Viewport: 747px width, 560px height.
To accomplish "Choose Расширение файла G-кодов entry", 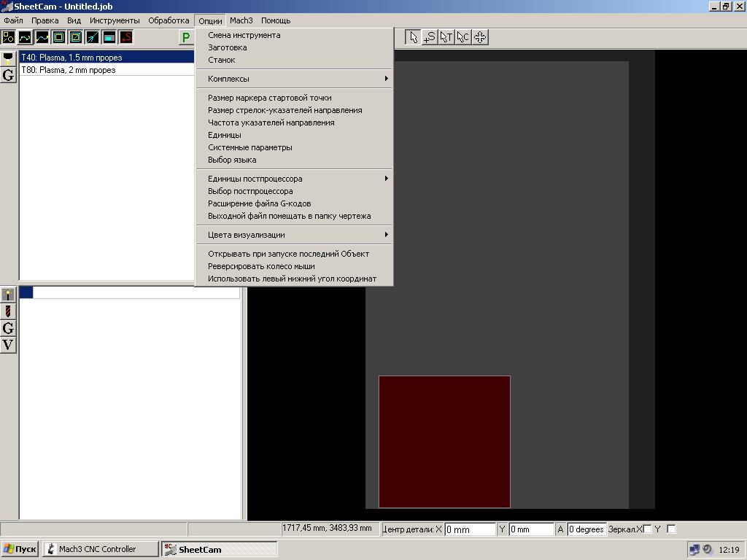I will coord(295,203).
